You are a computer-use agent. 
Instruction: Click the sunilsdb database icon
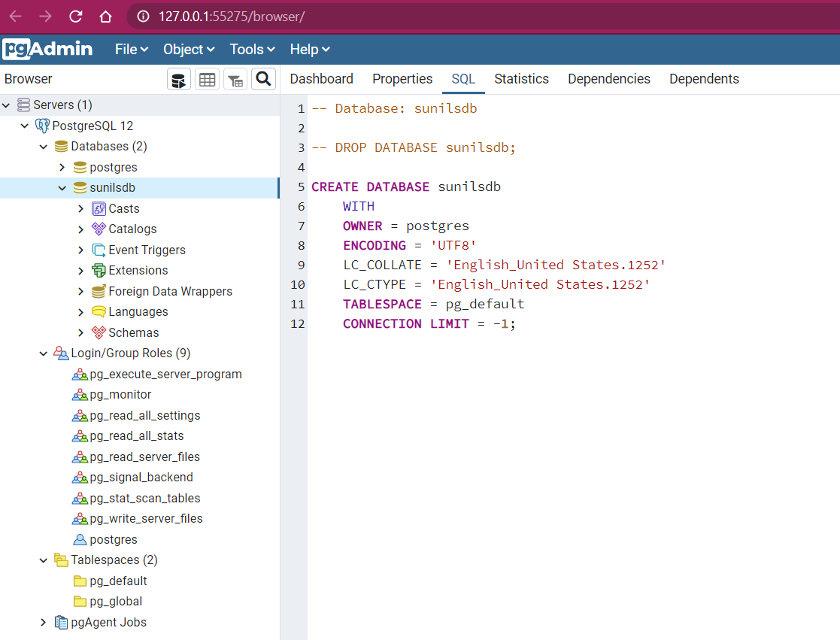(x=80, y=188)
